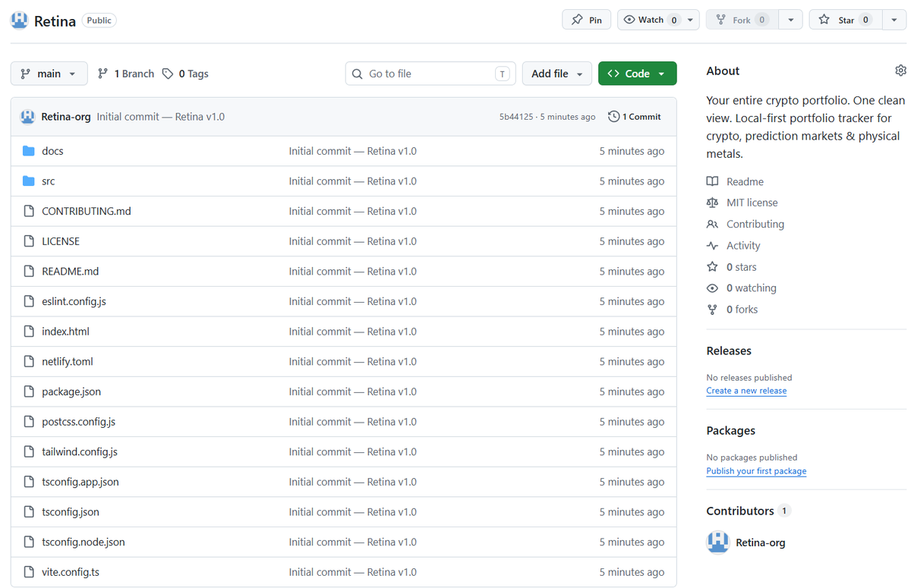Open the tsconfig.node.json file
This screenshot has height=588, width=911.
click(84, 542)
